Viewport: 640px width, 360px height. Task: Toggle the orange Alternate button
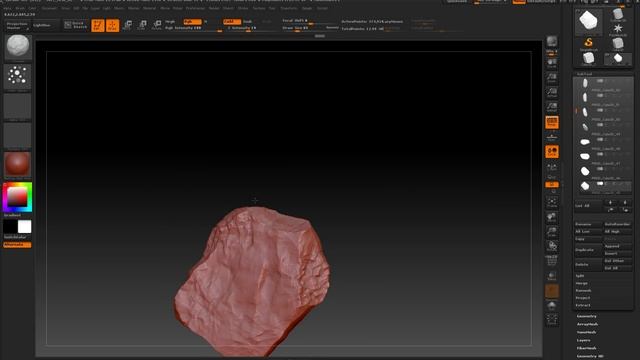(17, 245)
